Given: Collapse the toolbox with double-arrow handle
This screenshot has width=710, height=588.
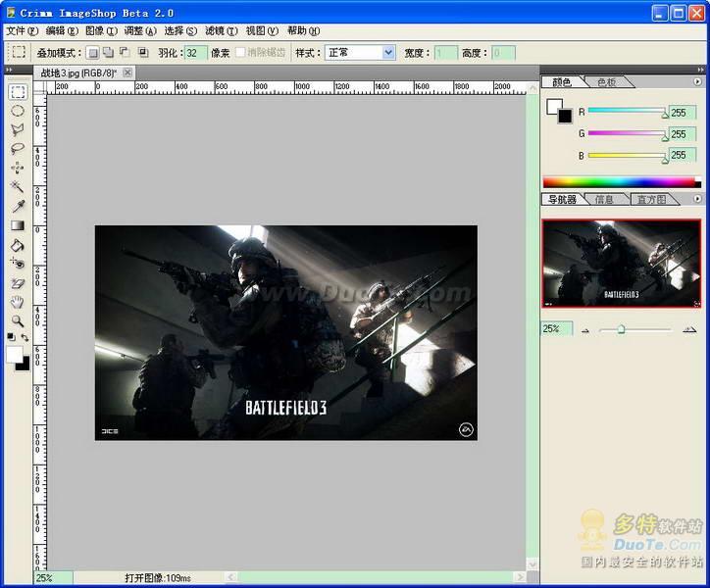Looking at the screenshot, I should coord(8,70).
